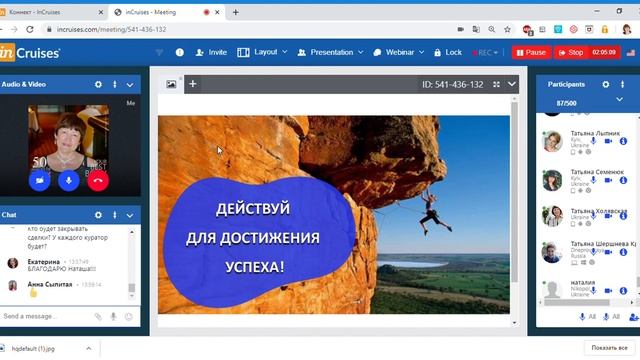Attach a file in chat
This screenshot has width=640, height=360.
click(x=98, y=316)
